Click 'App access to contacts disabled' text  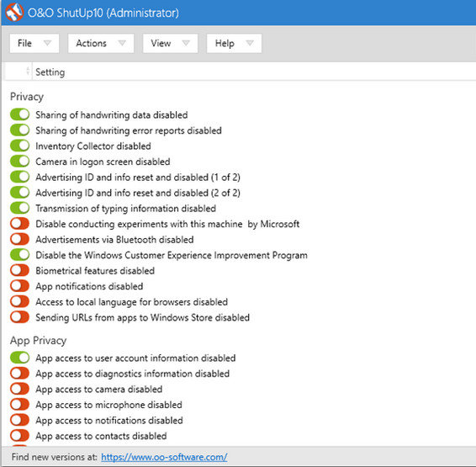pyautogui.click(x=102, y=436)
